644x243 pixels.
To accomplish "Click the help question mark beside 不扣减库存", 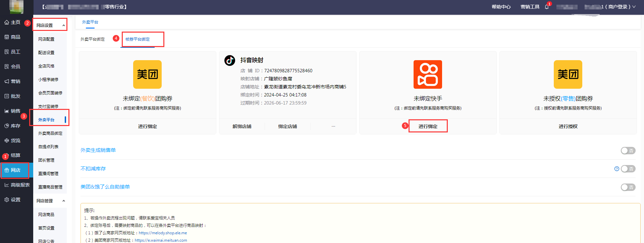I will pos(616,169).
